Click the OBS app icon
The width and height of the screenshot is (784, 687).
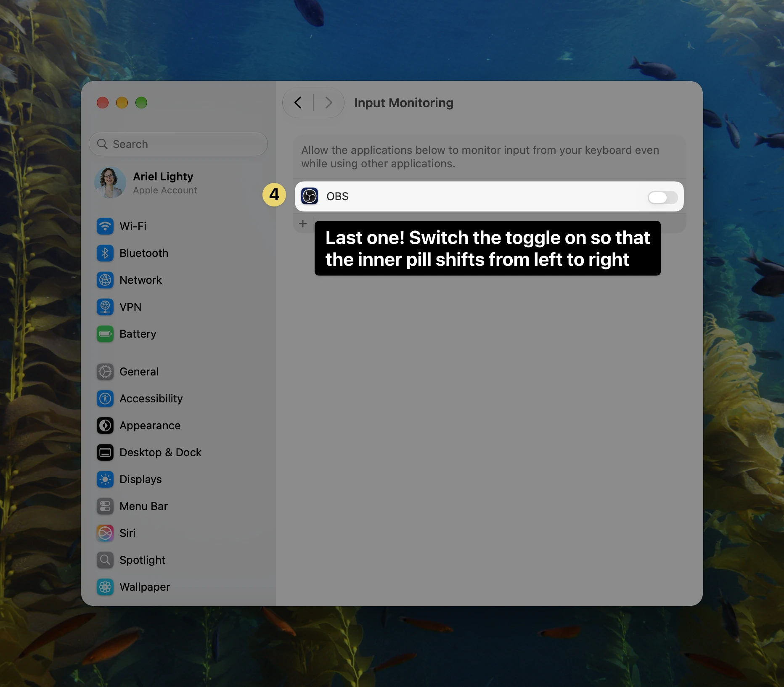[x=310, y=196]
